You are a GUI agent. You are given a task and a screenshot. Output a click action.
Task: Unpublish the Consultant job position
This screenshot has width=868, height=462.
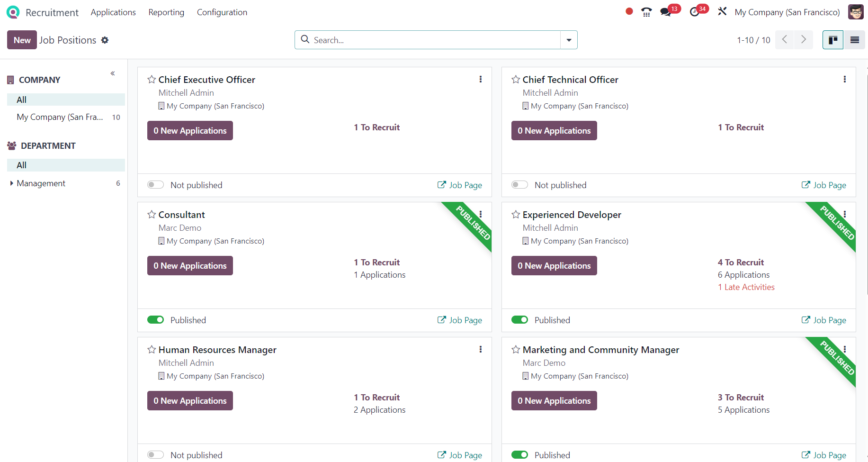(155, 320)
